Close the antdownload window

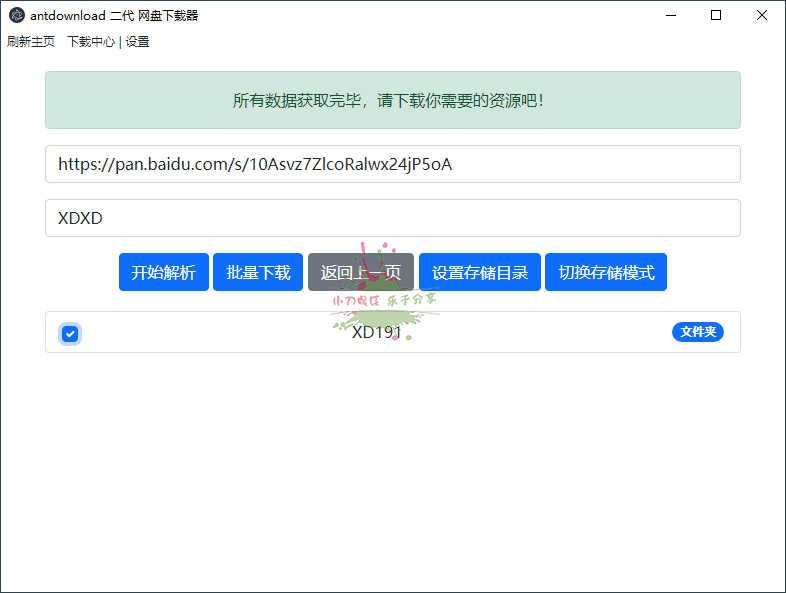(x=762, y=15)
